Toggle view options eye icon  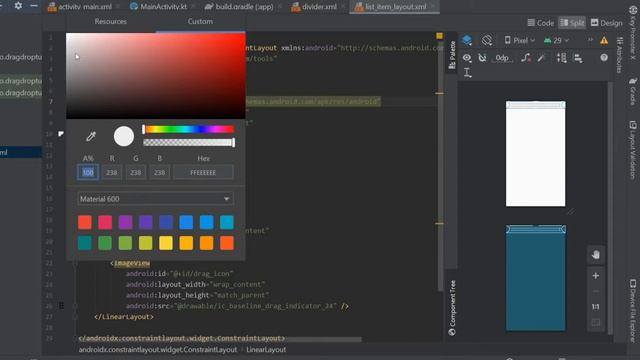(467, 58)
